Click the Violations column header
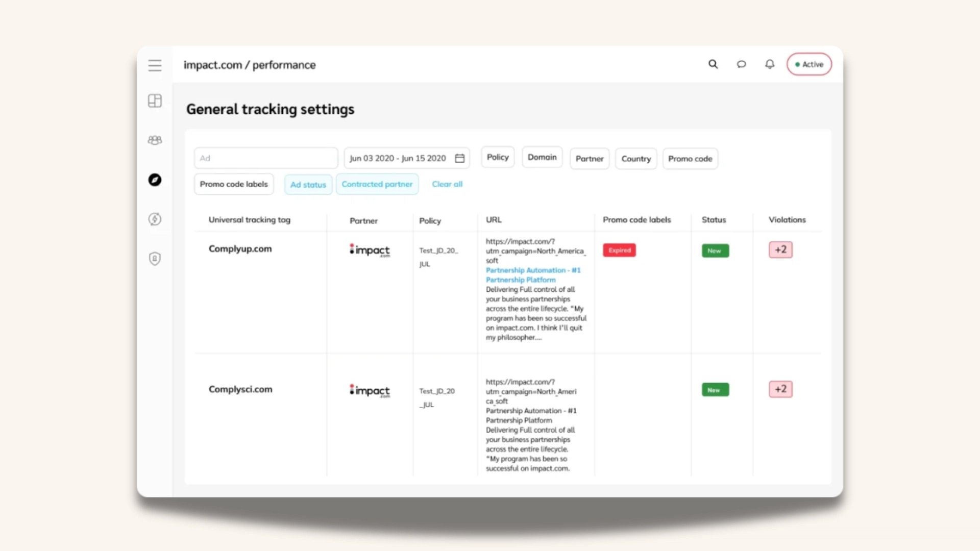The width and height of the screenshot is (980, 551). pyautogui.click(x=787, y=220)
